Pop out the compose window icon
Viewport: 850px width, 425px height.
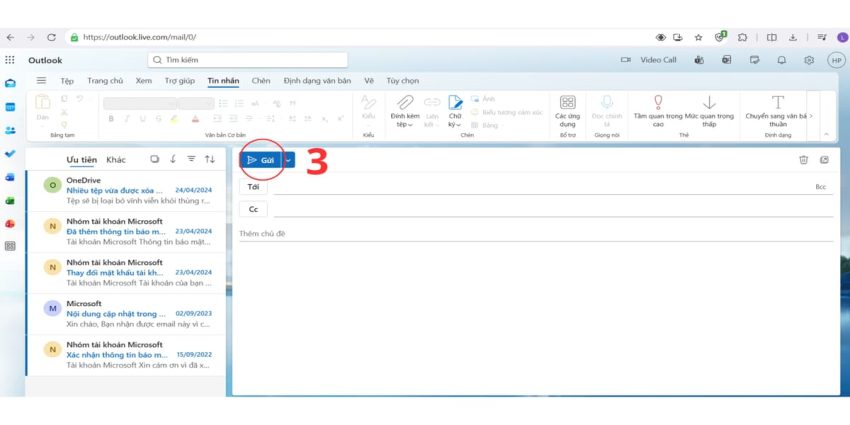(825, 159)
